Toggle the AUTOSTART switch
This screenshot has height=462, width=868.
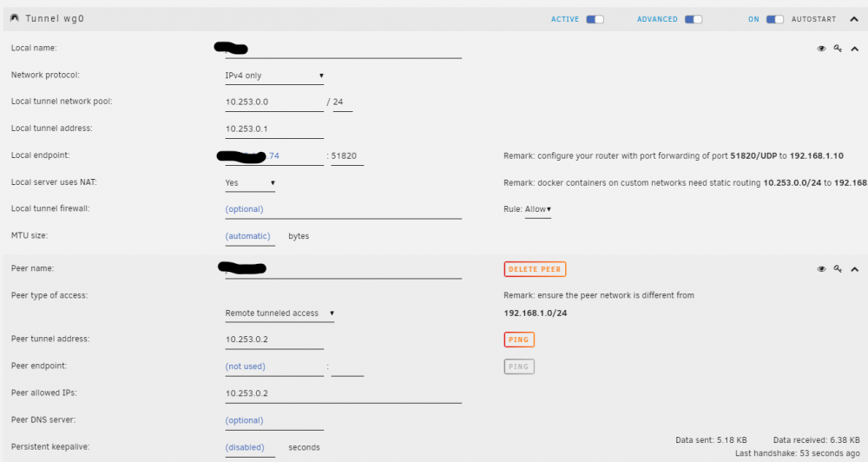click(x=775, y=19)
